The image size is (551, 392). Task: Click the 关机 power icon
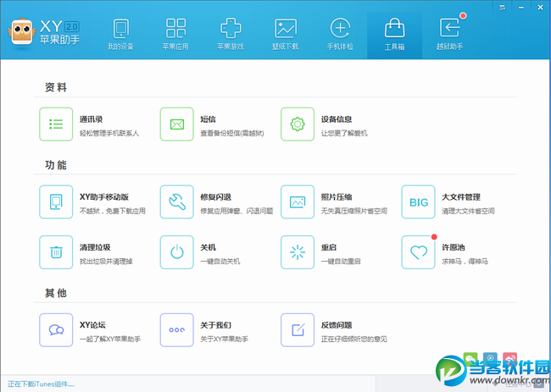click(x=177, y=252)
